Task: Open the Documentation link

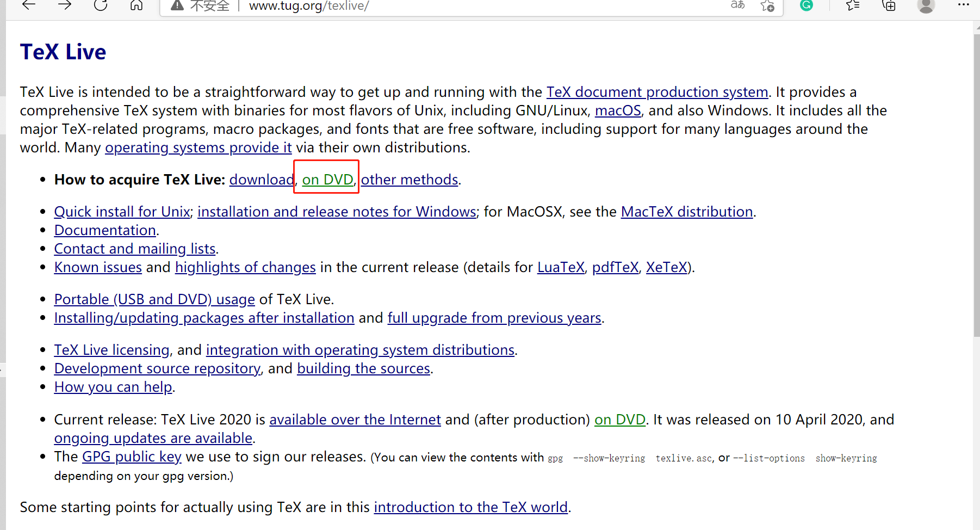Action: (x=106, y=230)
